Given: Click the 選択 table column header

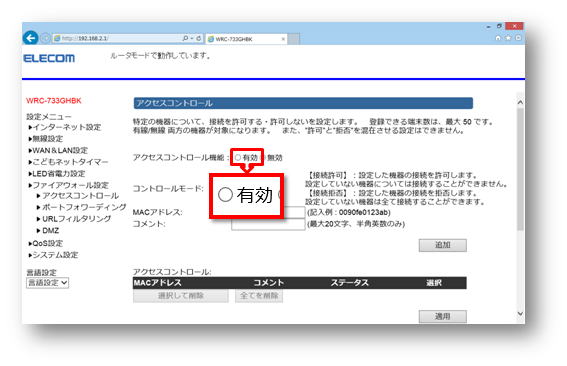Looking at the screenshot, I should pyautogui.click(x=434, y=283).
